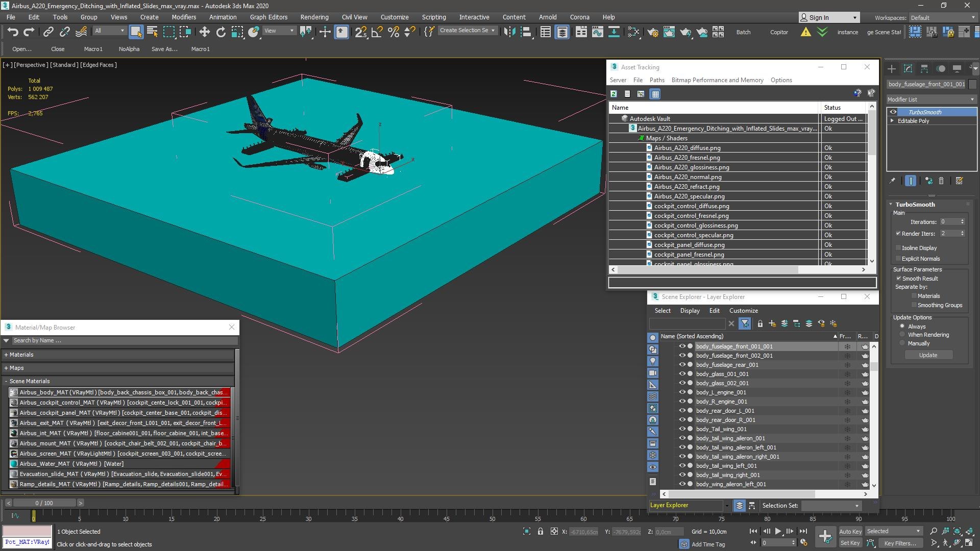Select Airbus_Water_MAT material swatch
Image resolution: width=980 pixels, height=551 pixels.
(14, 464)
